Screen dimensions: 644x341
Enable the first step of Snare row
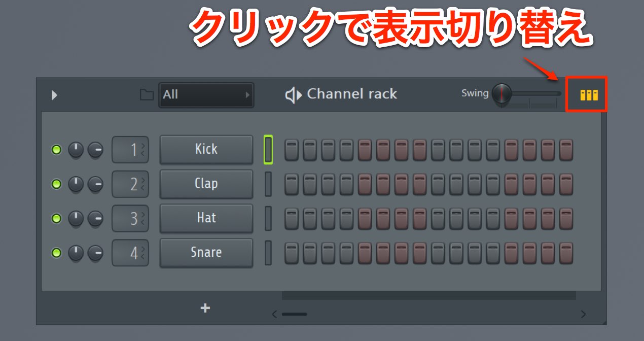(292, 254)
